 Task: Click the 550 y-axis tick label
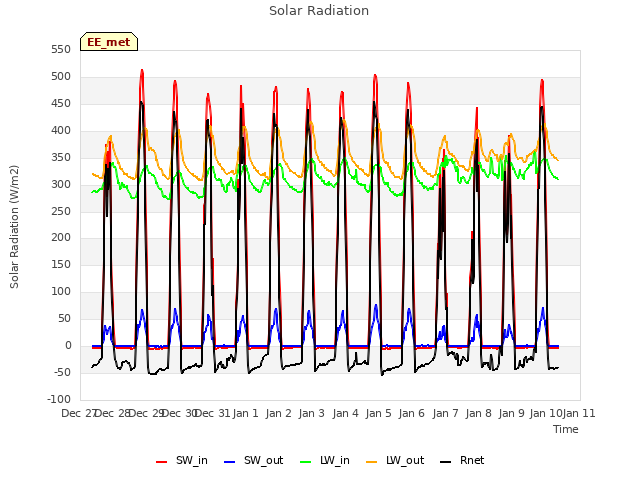click(61, 49)
